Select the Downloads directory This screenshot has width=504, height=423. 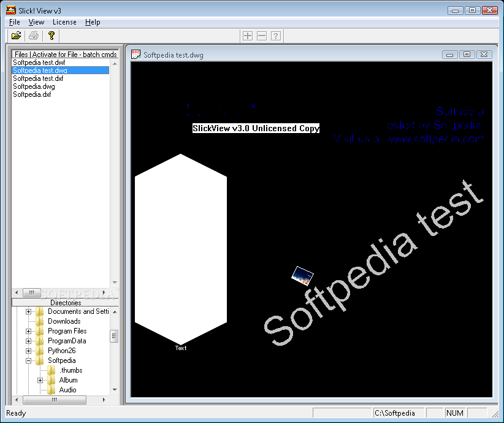point(64,321)
